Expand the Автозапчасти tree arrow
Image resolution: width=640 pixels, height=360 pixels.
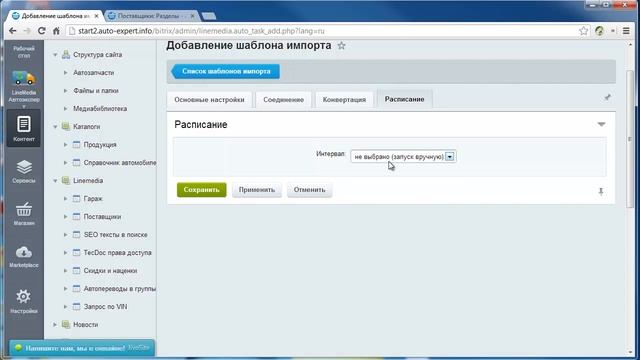65,73
